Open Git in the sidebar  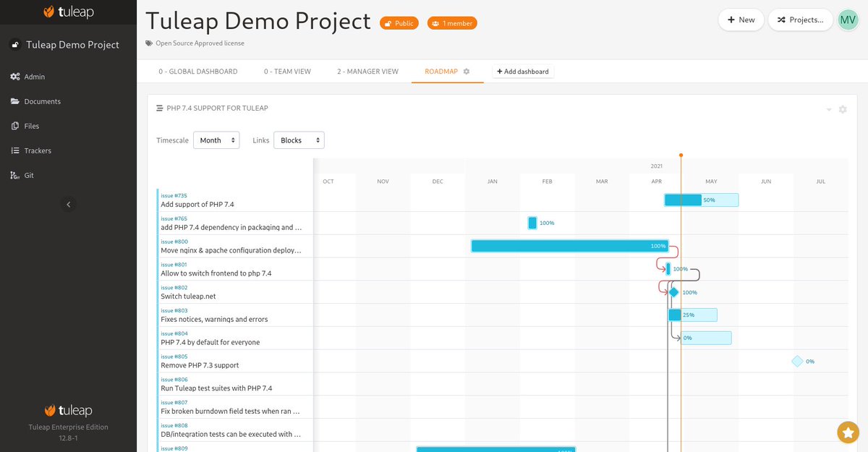click(x=22, y=175)
